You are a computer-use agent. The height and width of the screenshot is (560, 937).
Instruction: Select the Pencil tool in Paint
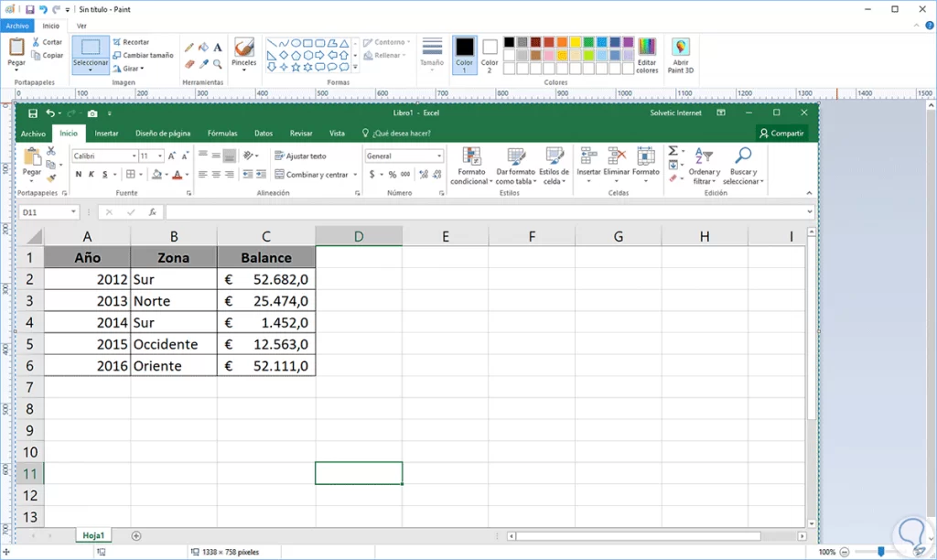(x=189, y=48)
